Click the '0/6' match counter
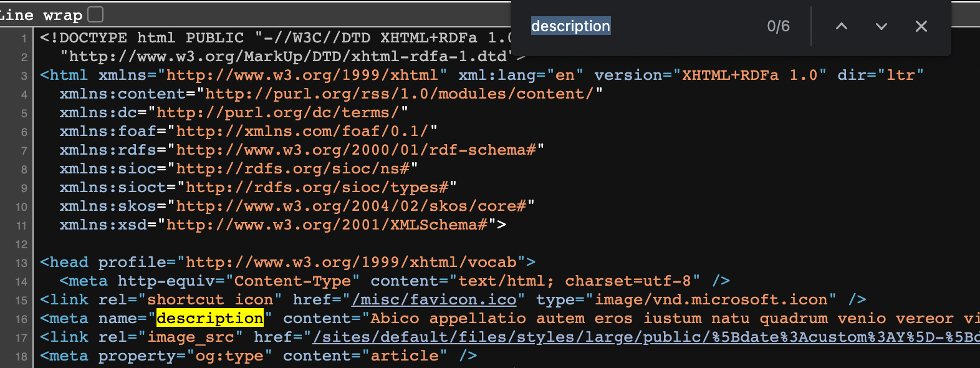The width and height of the screenshot is (980, 368). 778,26
